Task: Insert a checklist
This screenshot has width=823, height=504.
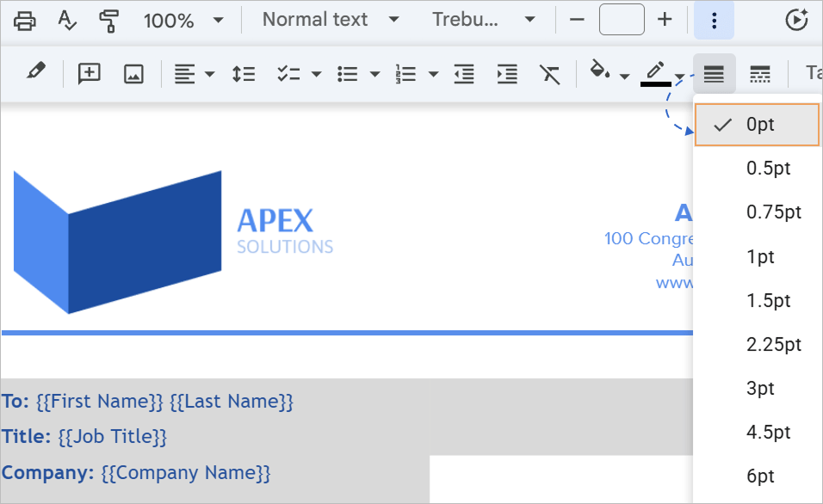Action: coord(288,74)
